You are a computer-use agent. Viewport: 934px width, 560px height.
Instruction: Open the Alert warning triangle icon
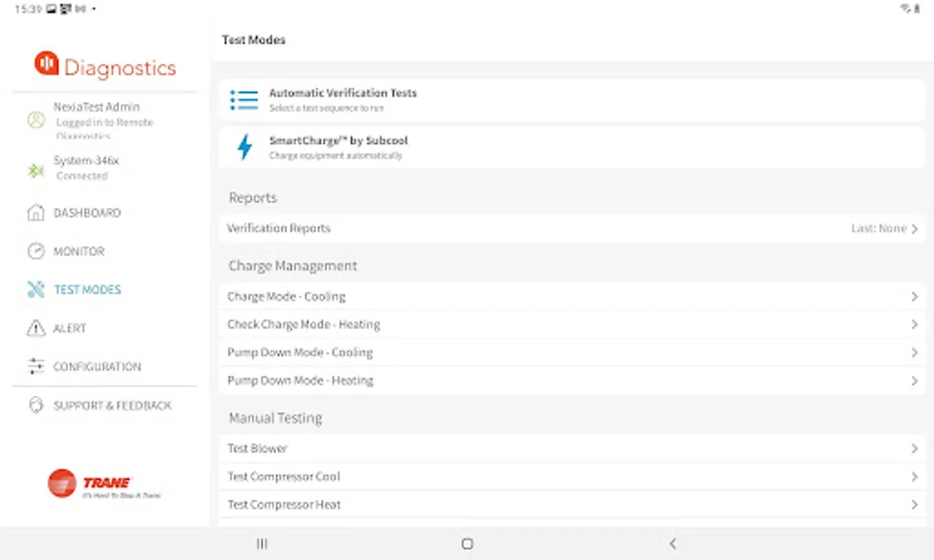click(36, 328)
